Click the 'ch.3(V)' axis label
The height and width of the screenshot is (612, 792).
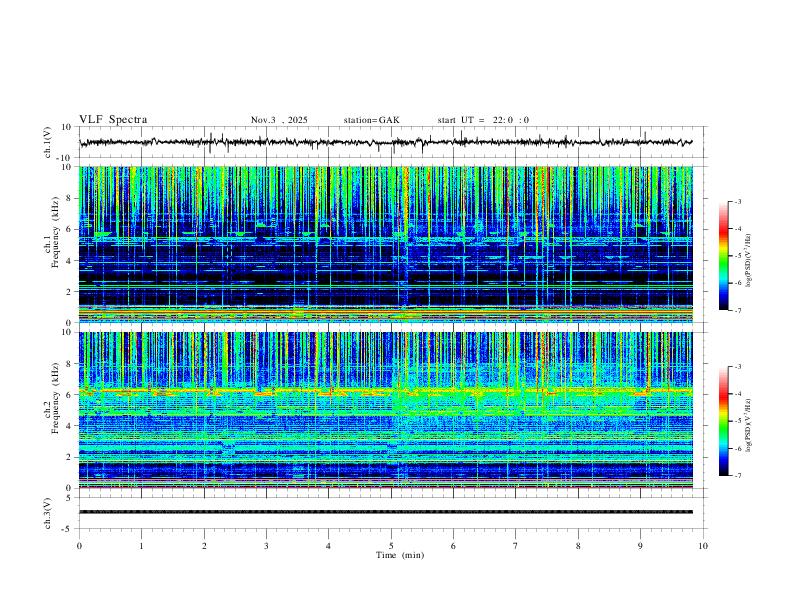[x=49, y=513]
